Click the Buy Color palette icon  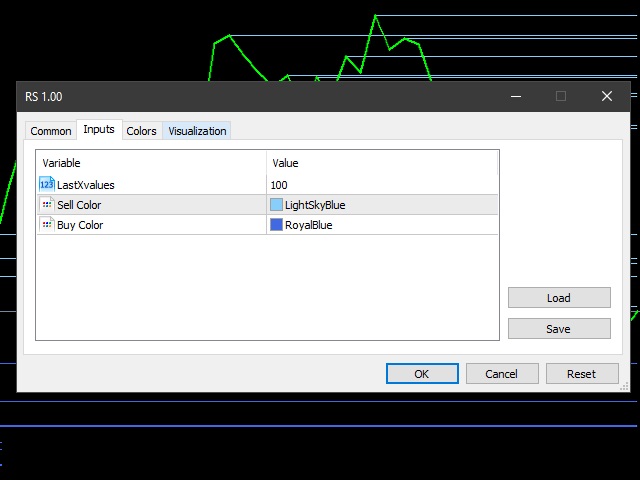coord(47,224)
